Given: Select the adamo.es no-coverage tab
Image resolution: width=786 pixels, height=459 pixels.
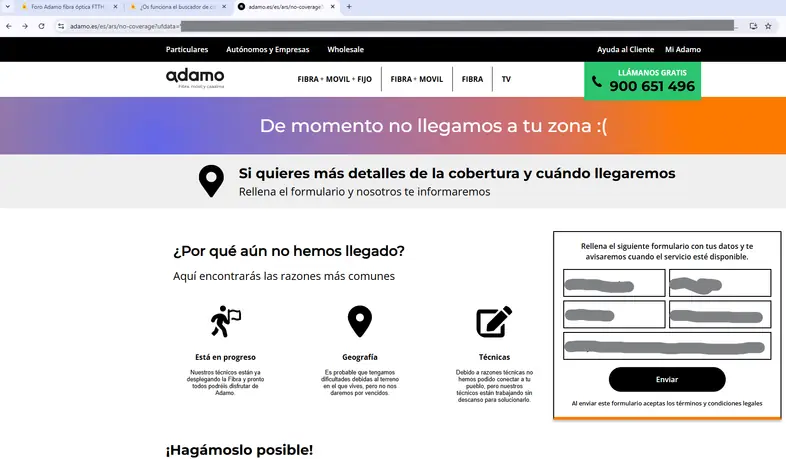Looking at the screenshot, I should [x=285, y=7].
